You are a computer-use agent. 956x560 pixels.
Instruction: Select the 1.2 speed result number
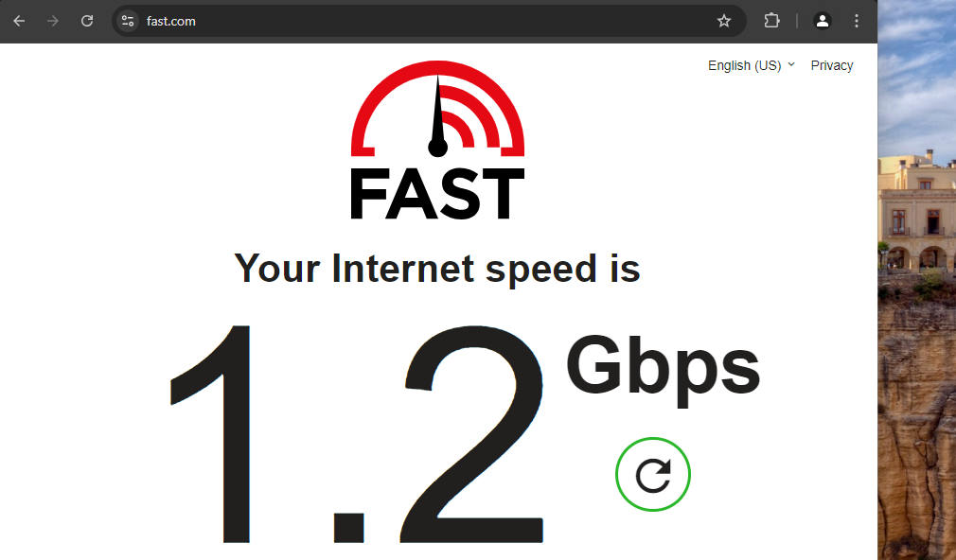click(357, 434)
